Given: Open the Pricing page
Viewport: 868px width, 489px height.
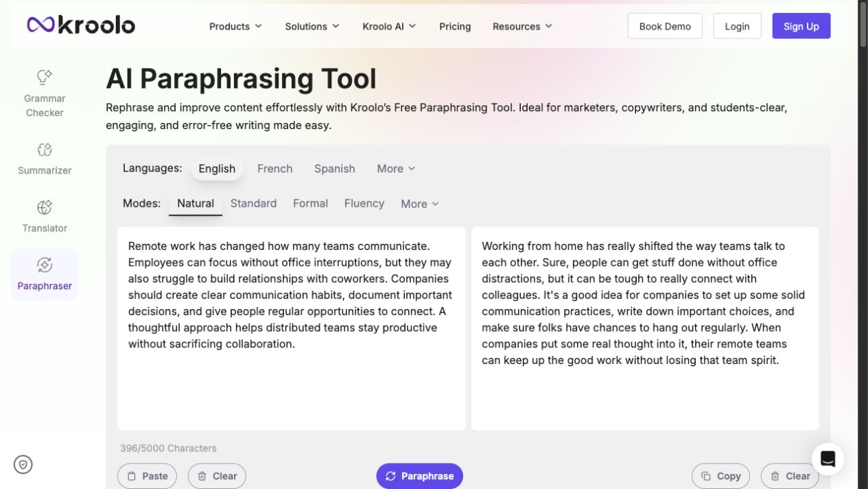Looking at the screenshot, I should (x=455, y=26).
